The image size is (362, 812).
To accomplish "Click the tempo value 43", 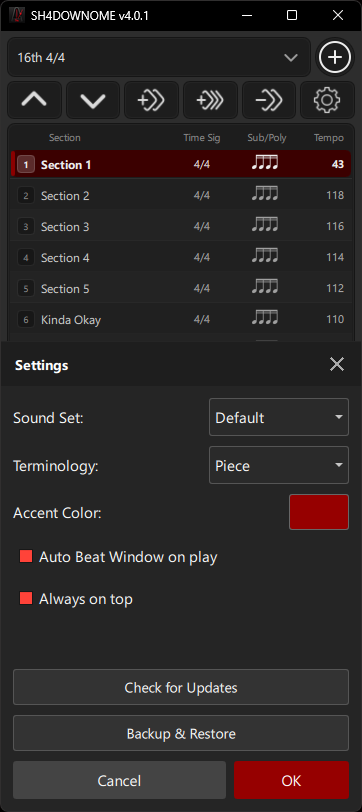I will point(338,165).
